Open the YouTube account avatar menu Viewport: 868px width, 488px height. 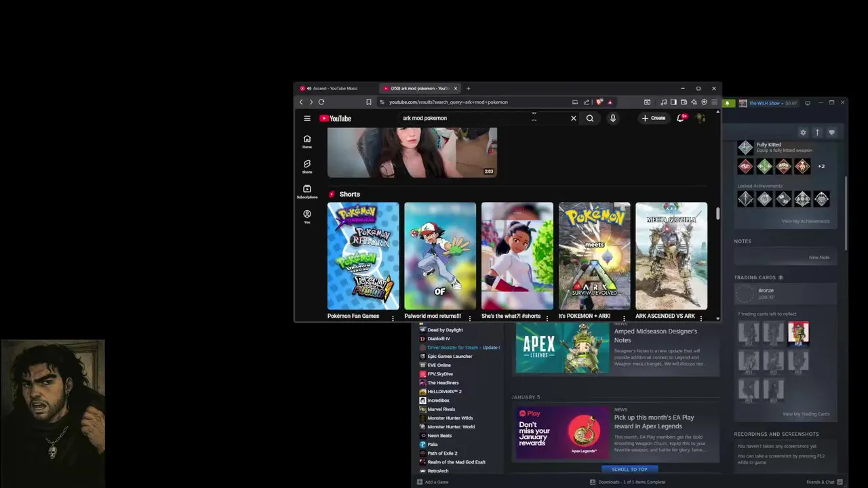[x=701, y=118]
